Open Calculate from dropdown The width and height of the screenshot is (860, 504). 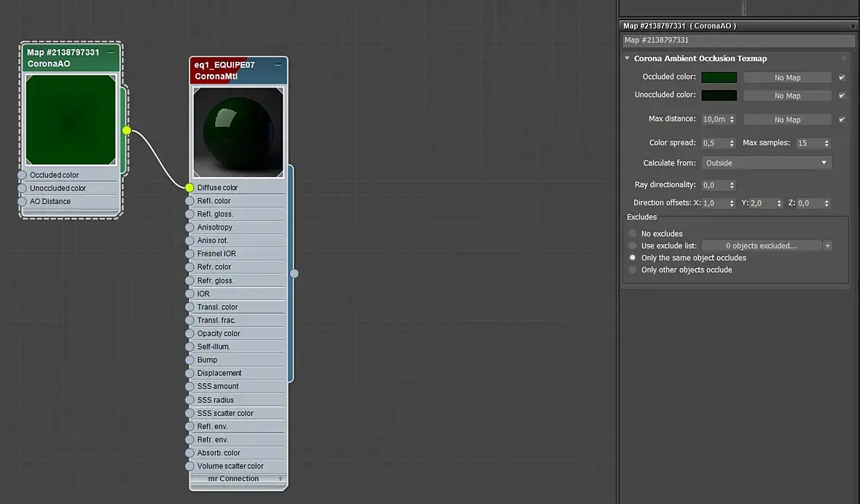click(x=766, y=162)
